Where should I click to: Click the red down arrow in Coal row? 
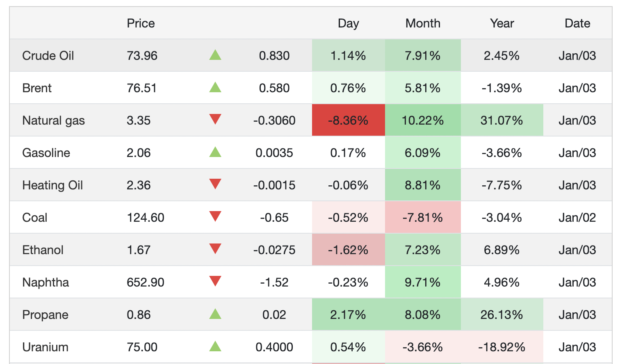click(x=215, y=216)
